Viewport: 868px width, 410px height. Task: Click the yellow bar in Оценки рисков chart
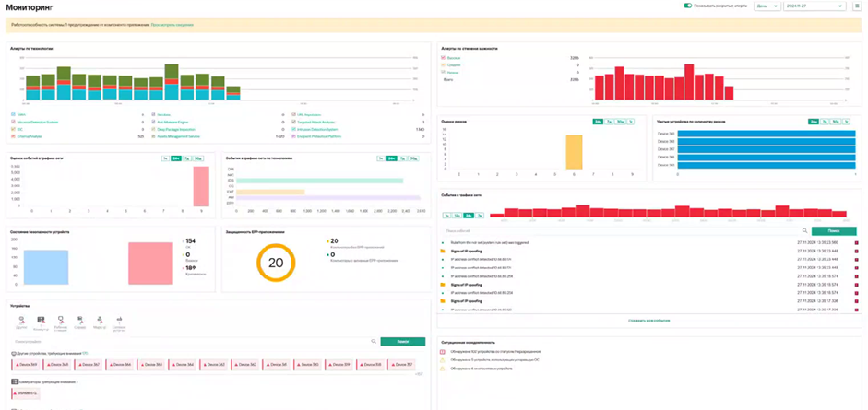tap(574, 153)
